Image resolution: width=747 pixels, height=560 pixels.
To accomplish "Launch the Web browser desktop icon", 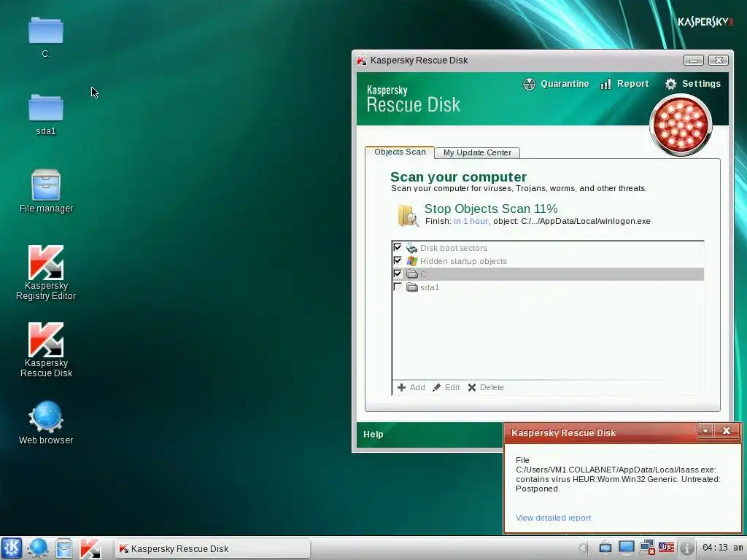I will click(46, 423).
